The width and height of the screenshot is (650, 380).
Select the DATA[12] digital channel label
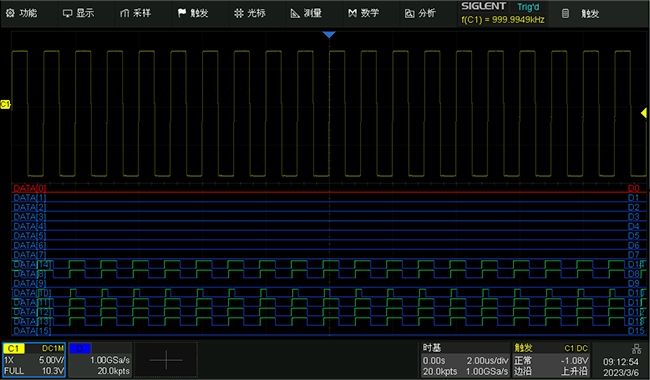click(x=32, y=312)
